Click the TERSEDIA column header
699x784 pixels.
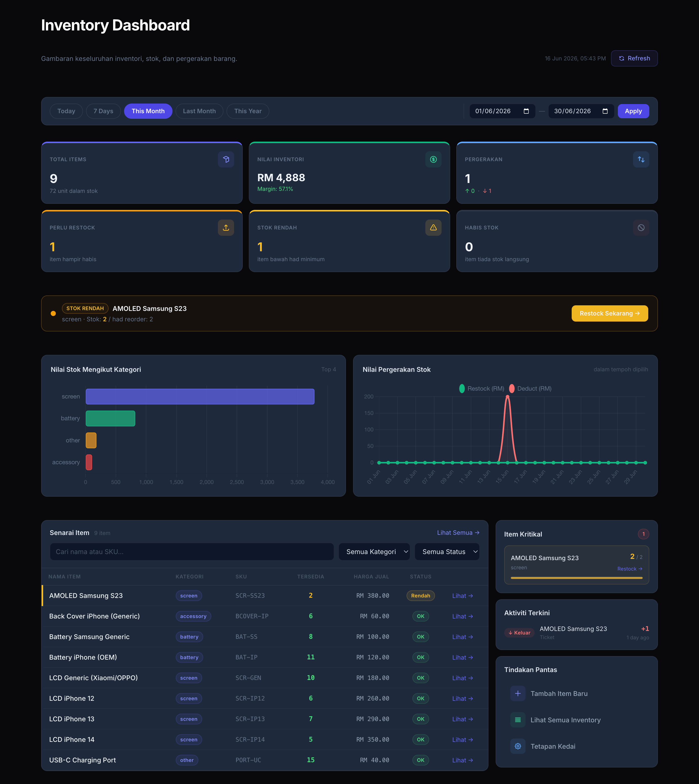310,576
